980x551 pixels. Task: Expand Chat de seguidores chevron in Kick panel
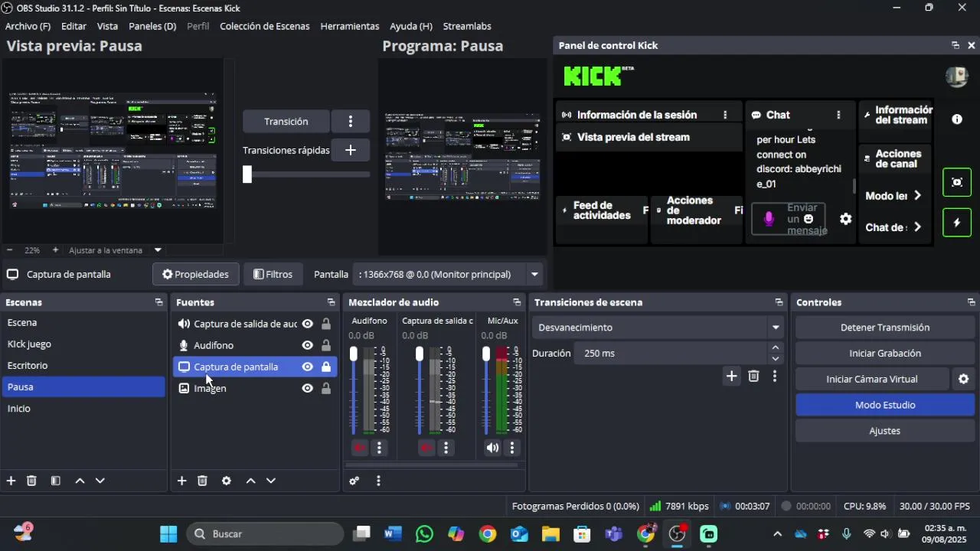point(917,227)
